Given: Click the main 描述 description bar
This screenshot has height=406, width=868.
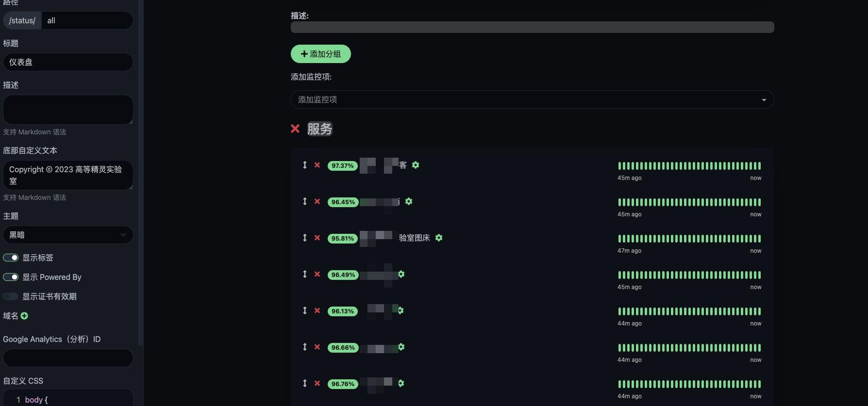Looking at the screenshot, I should [x=532, y=27].
